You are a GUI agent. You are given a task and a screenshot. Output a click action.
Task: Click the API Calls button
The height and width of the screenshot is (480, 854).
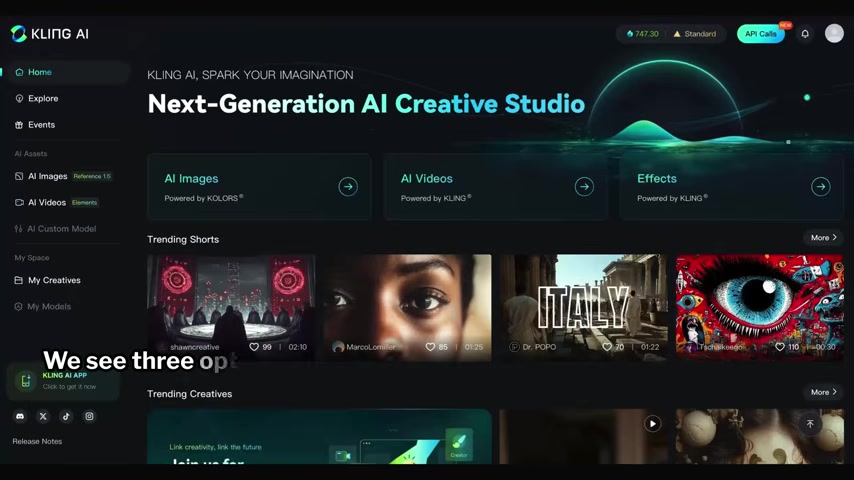point(760,34)
